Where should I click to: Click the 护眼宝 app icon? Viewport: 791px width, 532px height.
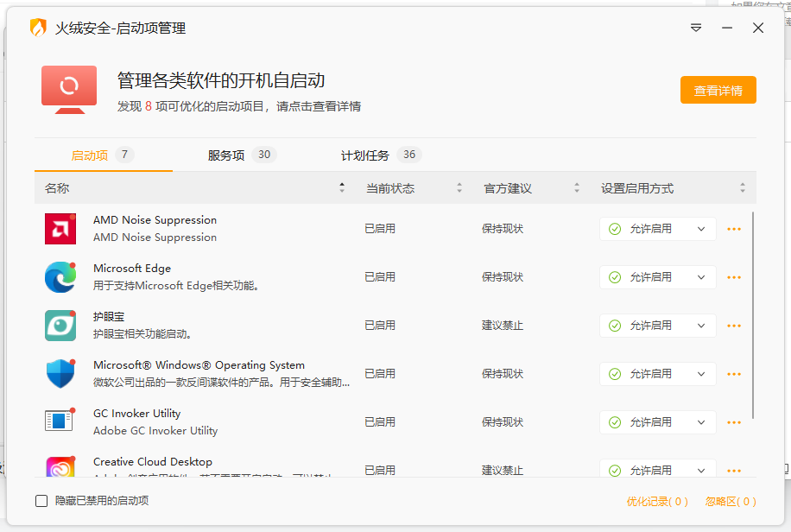[x=60, y=326]
